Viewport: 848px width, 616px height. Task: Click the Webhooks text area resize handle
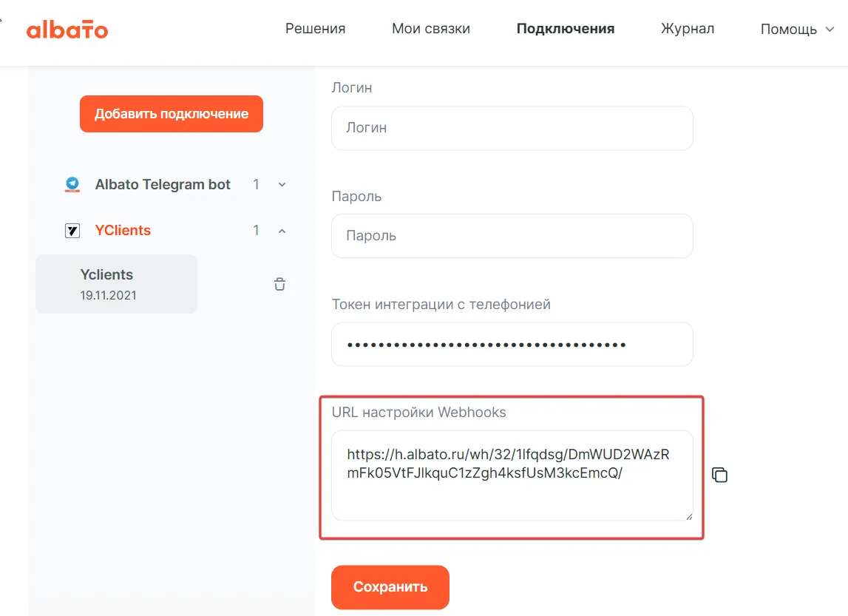[688, 515]
